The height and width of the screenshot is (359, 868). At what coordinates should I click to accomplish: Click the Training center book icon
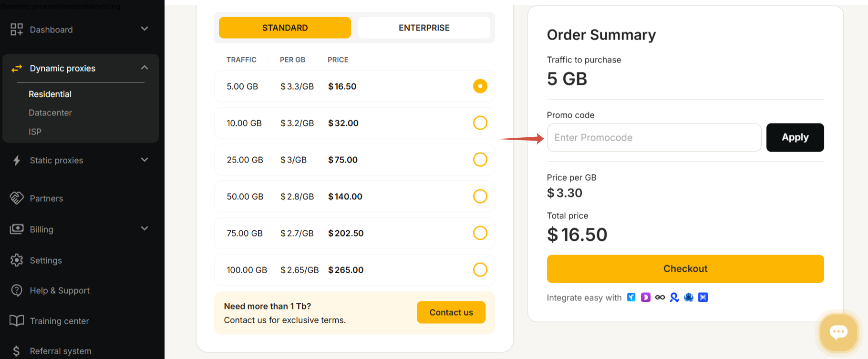[x=17, y=321]
